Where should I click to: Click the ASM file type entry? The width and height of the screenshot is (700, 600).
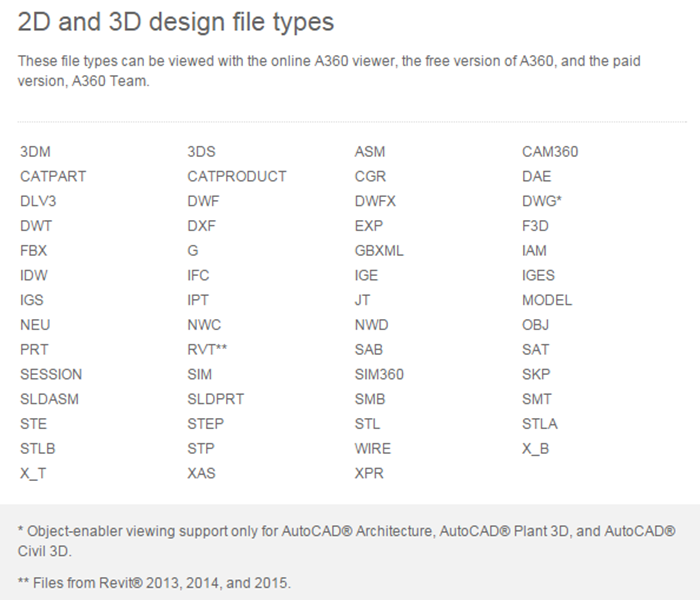[x=370, y=152]
